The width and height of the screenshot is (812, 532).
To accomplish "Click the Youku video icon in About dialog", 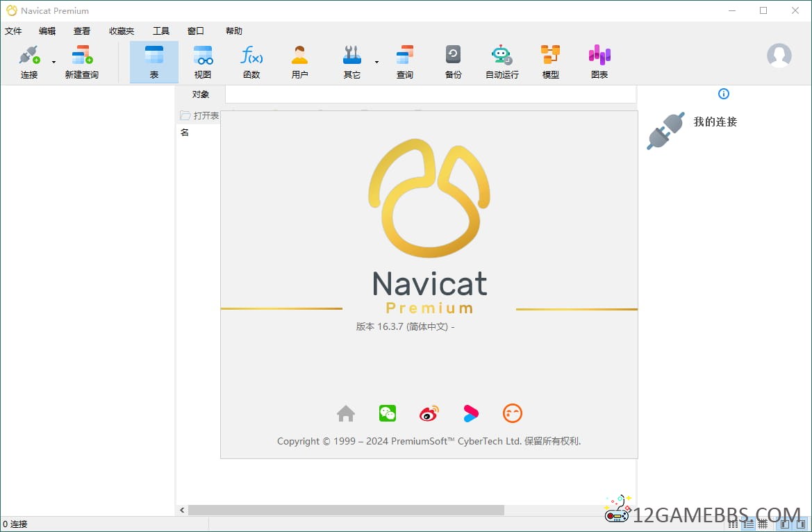I will click(471, 413).
